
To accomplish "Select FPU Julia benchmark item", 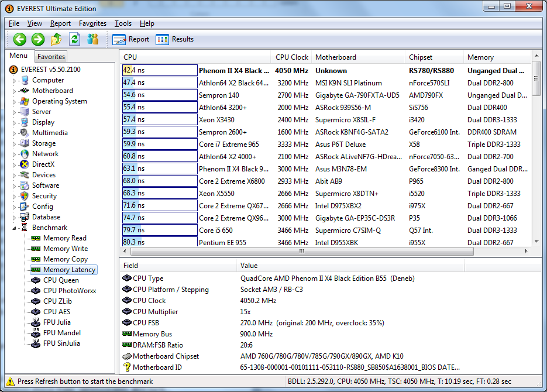I will pos(57,322).
